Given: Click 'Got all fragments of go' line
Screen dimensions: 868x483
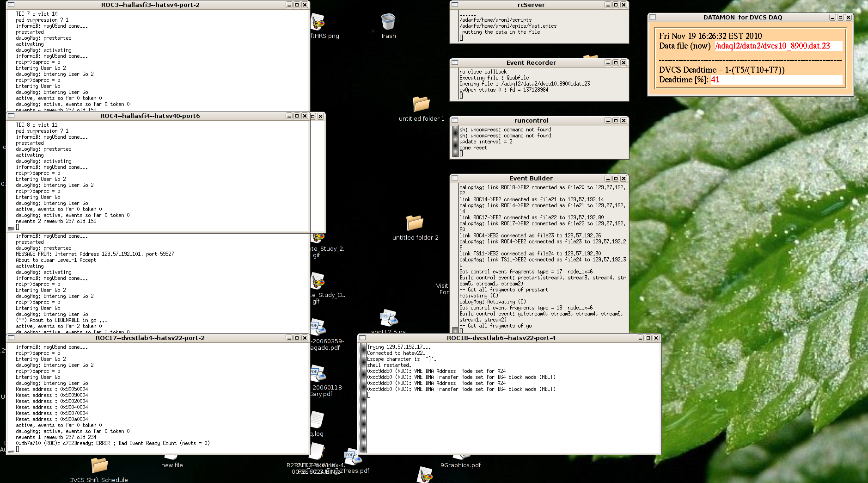Looking at the screenshot, I should tap(495, 326).
